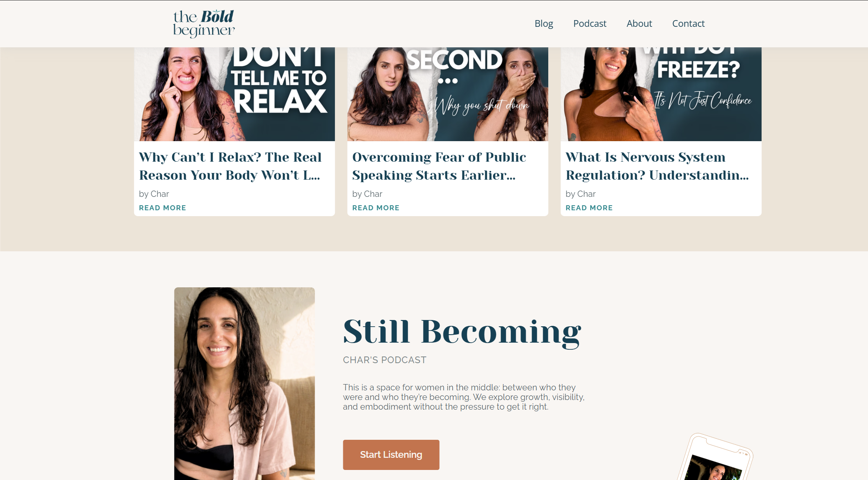
Task: Click by Char author under first post
Action: point(154,194)
